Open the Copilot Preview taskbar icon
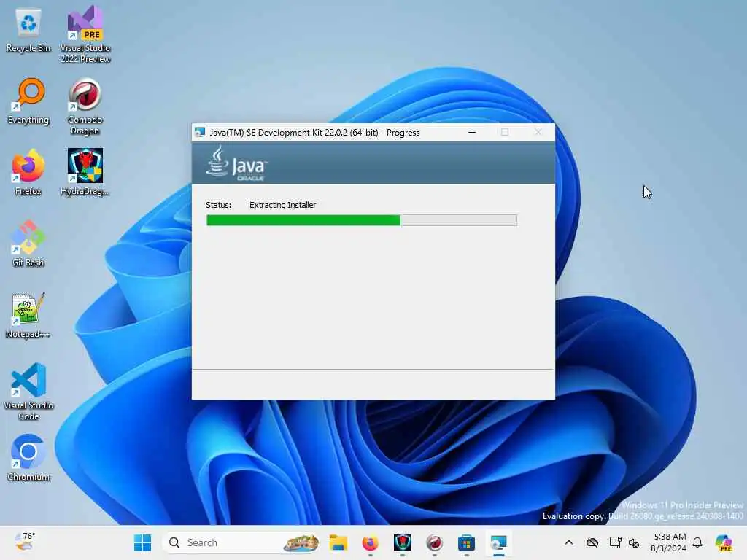The height and width of the screenshot is (560, 747). (724, 542)
